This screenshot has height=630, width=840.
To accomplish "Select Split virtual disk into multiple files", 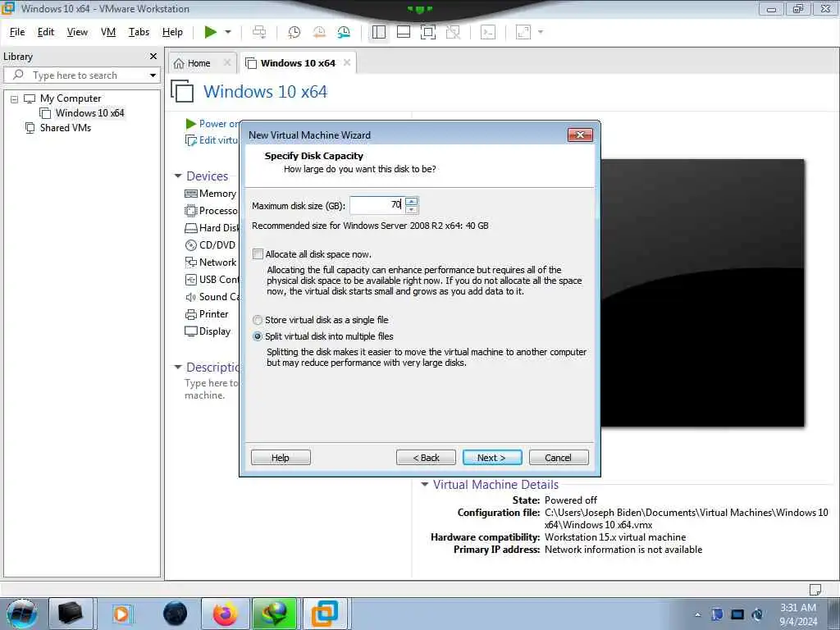I will tap(258, 336).
